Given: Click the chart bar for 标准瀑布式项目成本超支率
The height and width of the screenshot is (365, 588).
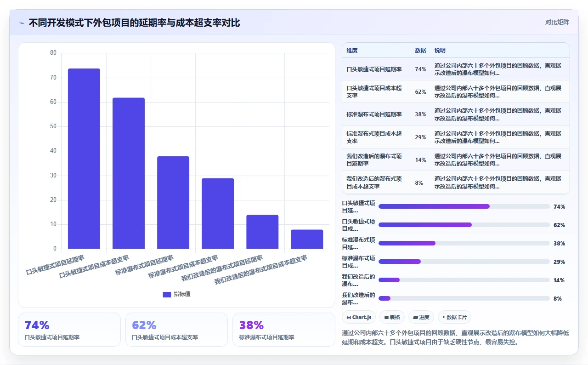Looking at the screenshot, I should (218, 214).
